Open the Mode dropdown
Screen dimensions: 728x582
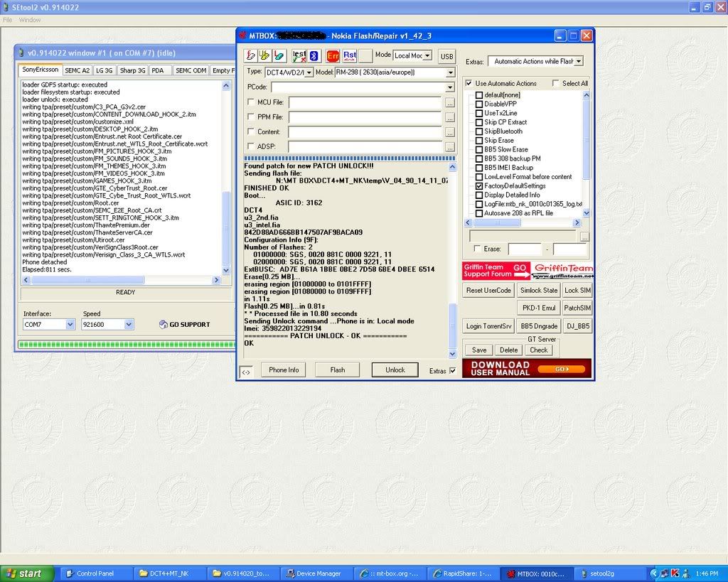click(427, 55)
